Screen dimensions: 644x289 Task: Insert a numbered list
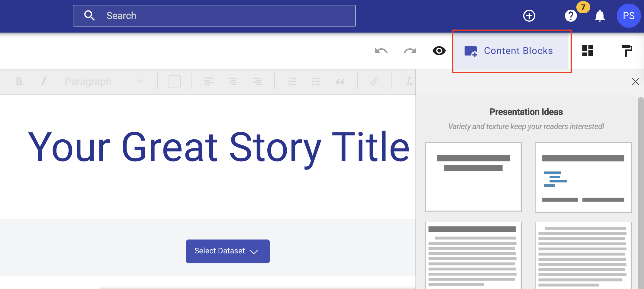click(292, 81)
